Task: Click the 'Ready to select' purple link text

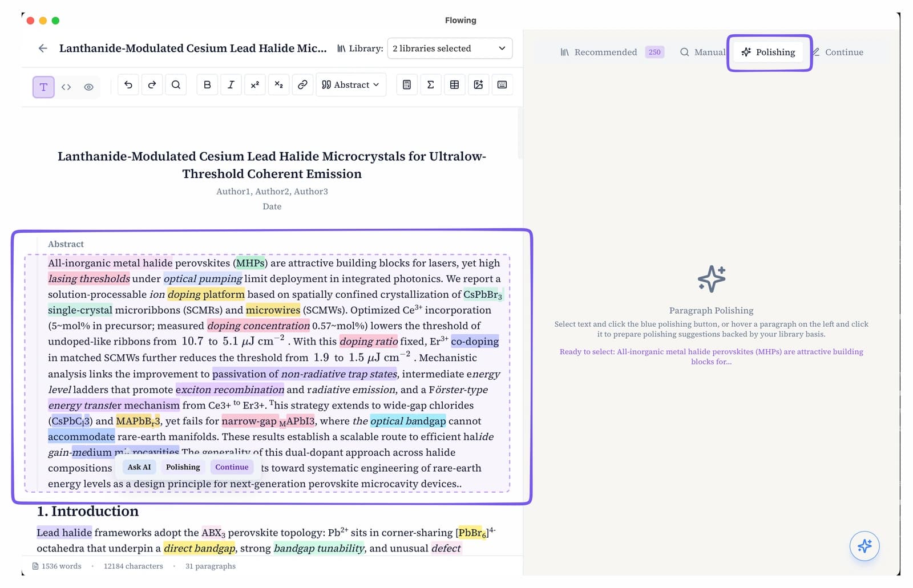Action: (711, 356)
